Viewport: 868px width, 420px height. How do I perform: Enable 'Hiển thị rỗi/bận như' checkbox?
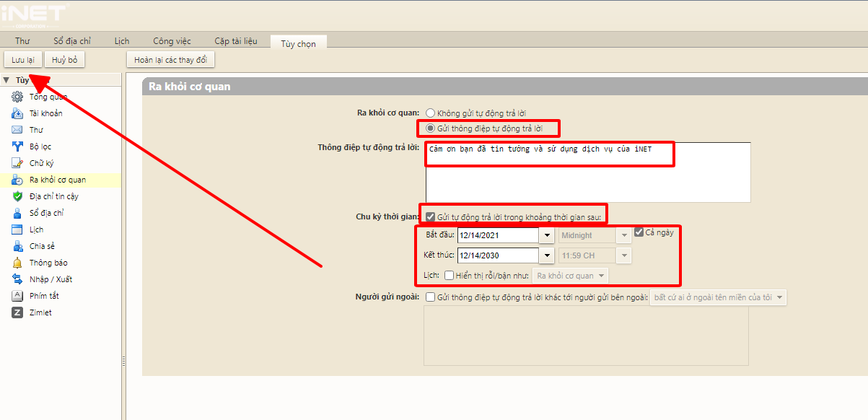click(449, 275)
